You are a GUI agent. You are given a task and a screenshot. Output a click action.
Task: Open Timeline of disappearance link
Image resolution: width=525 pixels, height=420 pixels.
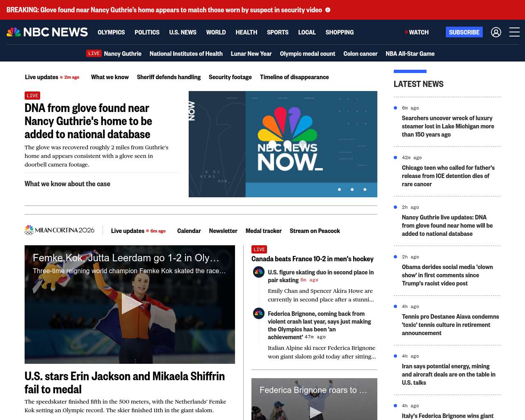click(x=294, y=77)
